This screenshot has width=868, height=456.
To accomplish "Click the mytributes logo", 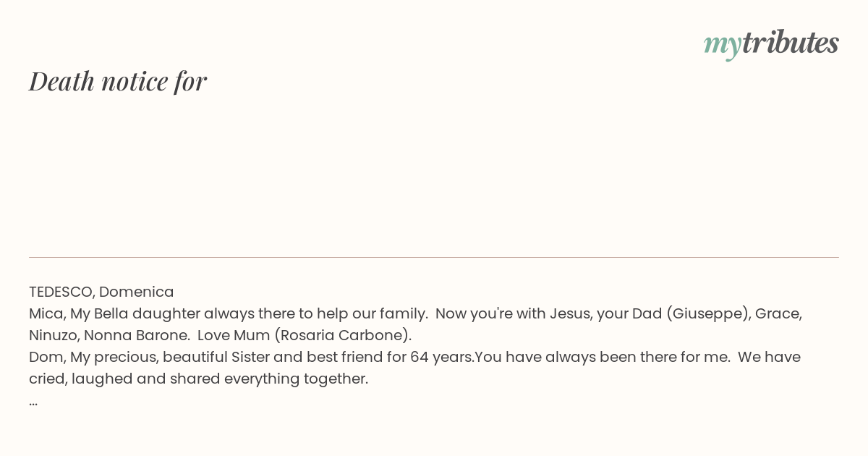I will coord(771,43).
